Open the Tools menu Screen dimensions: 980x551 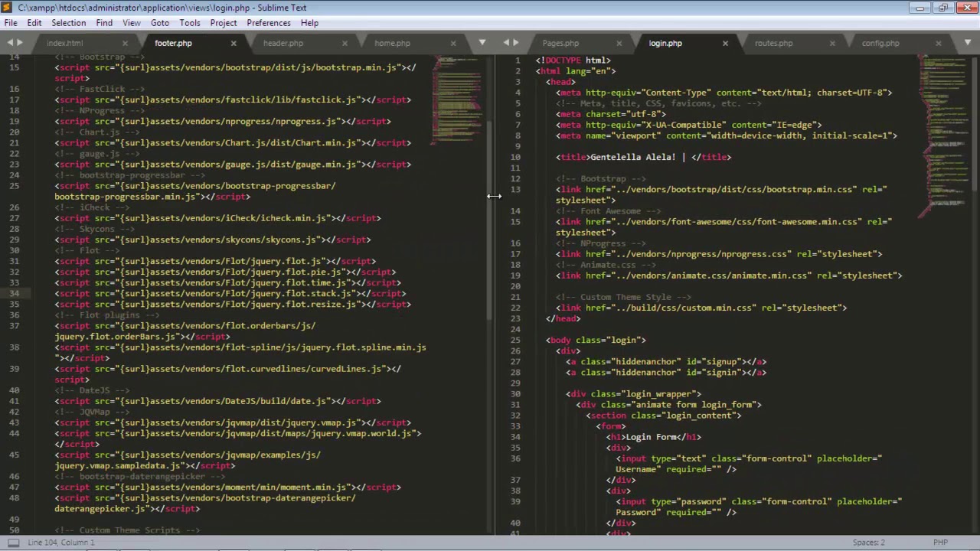[x=190, y=23]
